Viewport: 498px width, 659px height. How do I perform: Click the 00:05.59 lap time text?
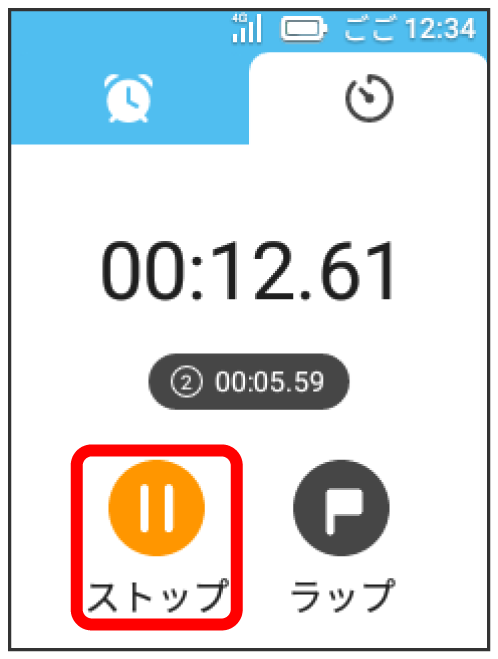click(x=269, y=382)
